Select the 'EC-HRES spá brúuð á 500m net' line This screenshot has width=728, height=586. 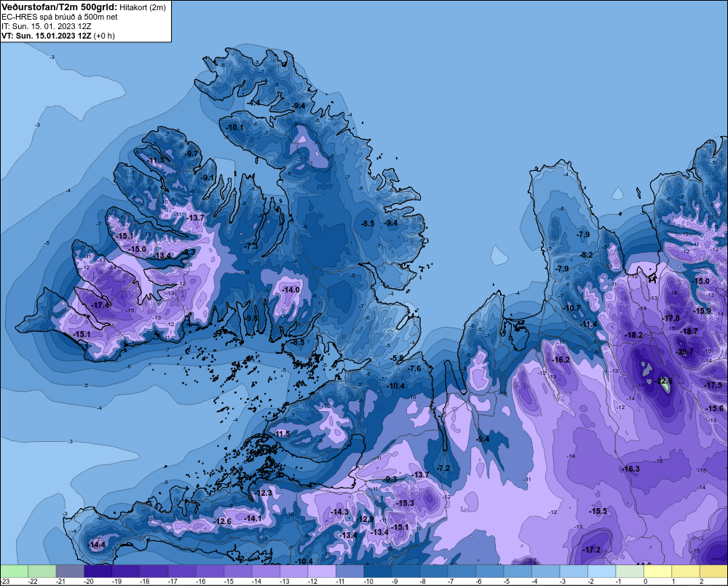60,17
